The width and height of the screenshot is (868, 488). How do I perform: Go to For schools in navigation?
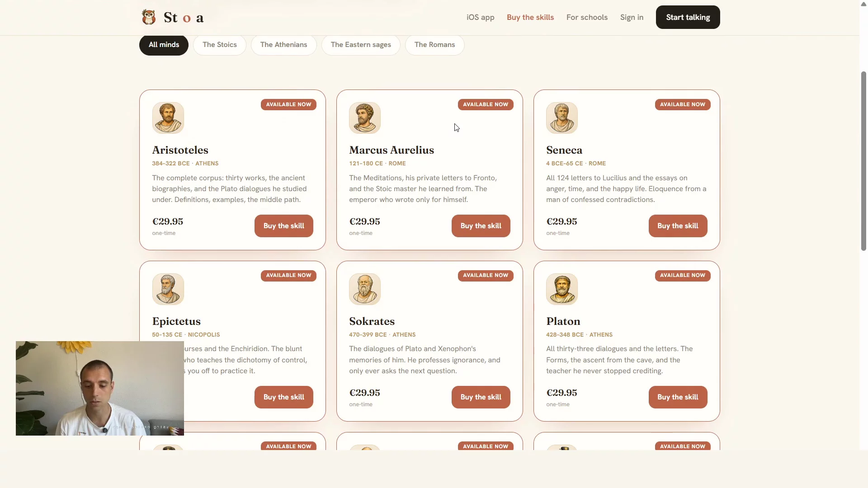587,17
